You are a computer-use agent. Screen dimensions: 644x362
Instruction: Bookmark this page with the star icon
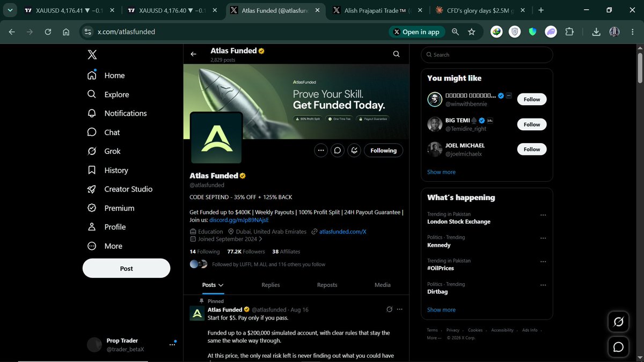point(471,32)
